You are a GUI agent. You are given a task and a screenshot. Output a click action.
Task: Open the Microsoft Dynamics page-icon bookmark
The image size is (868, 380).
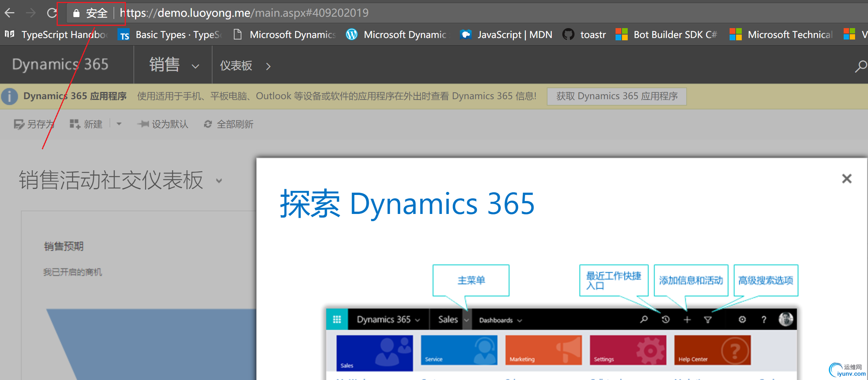(285, 35)
